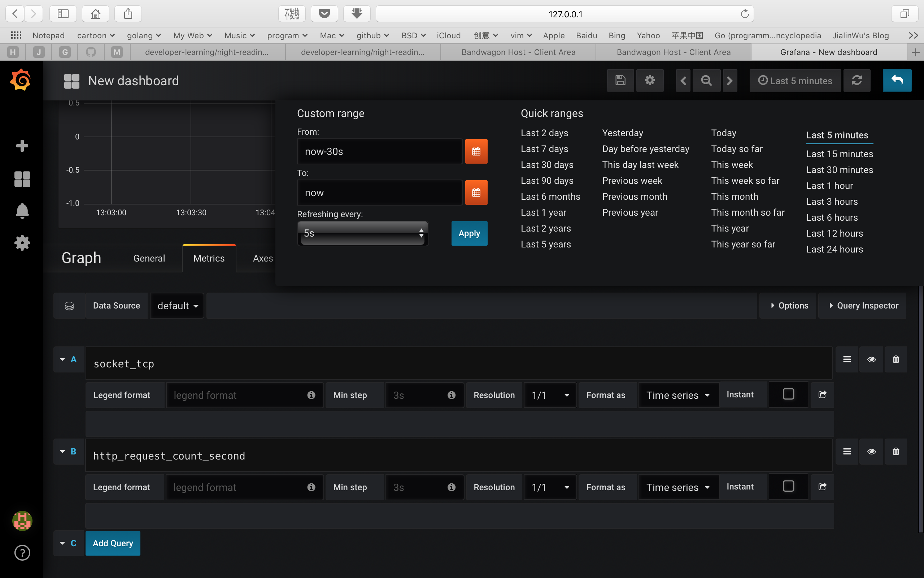924x578 pixels.
Task: Open the default data source dropdown
Action: point(177,306)
